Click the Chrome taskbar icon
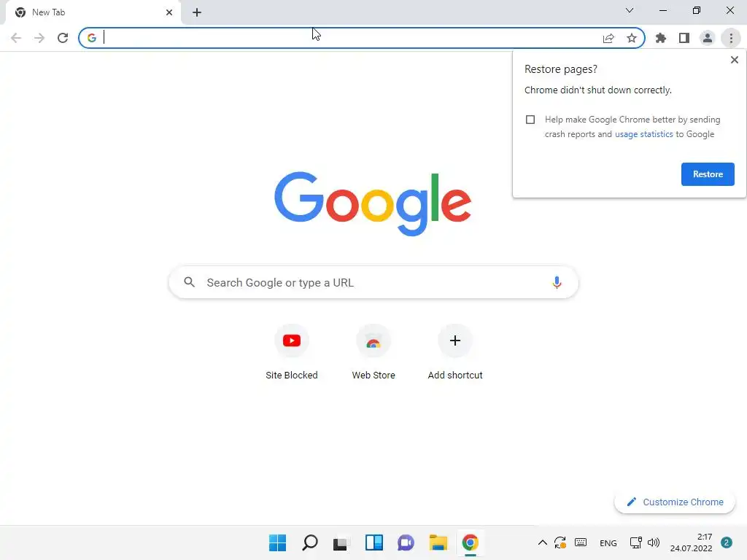The image size is (747, 560). (x=471, y=542)
